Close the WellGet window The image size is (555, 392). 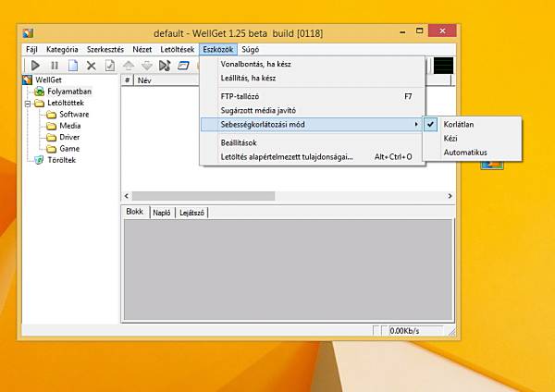pos(442,31)
